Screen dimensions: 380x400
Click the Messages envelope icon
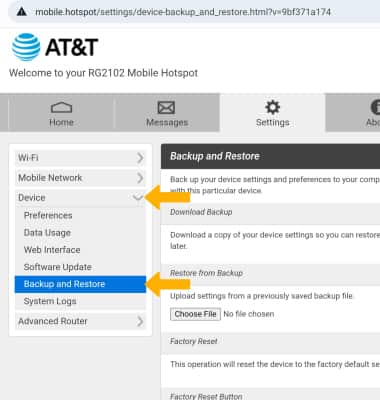click(166, 108)
